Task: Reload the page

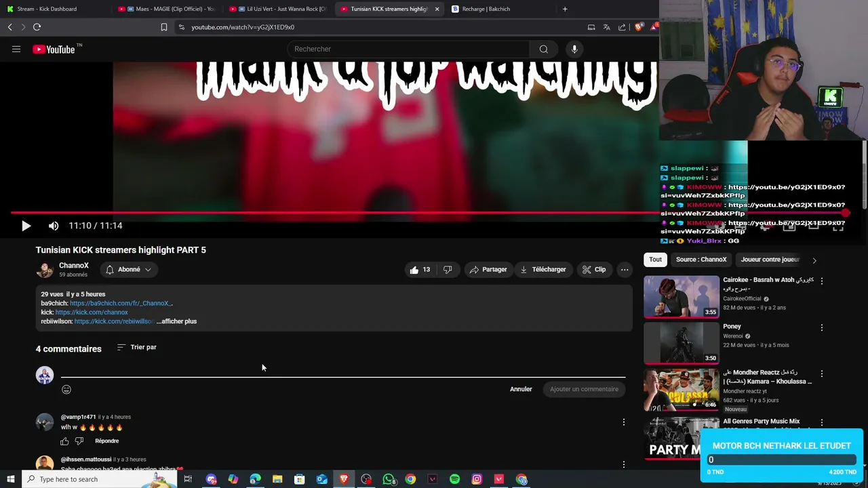Action: pos(37,27)
